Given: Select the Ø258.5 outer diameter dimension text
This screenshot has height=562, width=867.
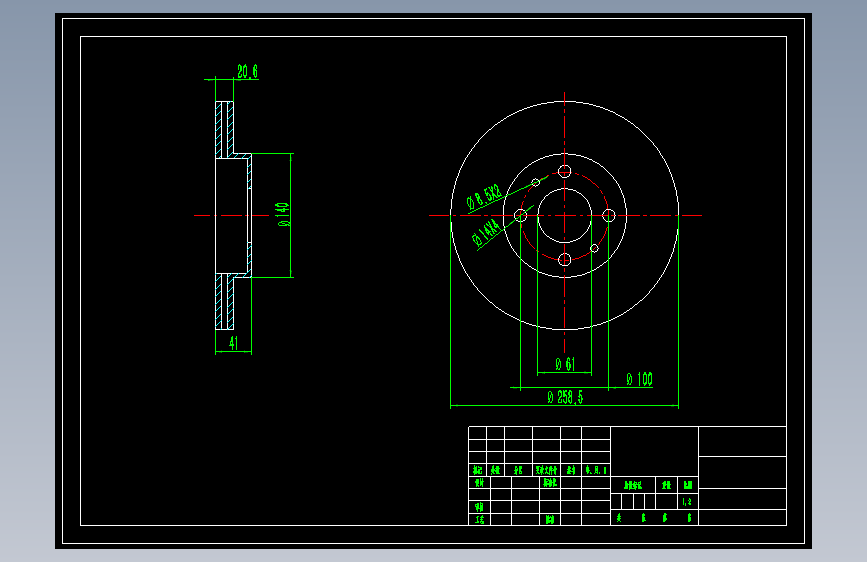Looking at the screenshot, I should (x=565, y=397).
